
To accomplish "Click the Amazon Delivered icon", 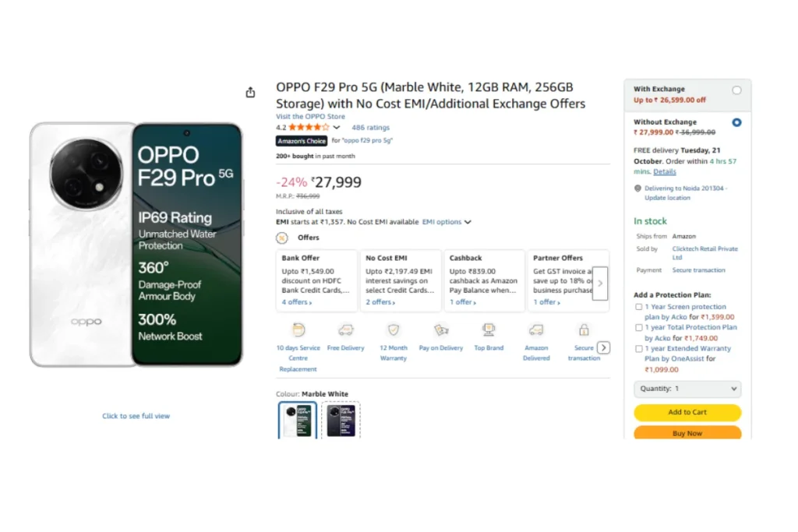I will click(536, 329).
